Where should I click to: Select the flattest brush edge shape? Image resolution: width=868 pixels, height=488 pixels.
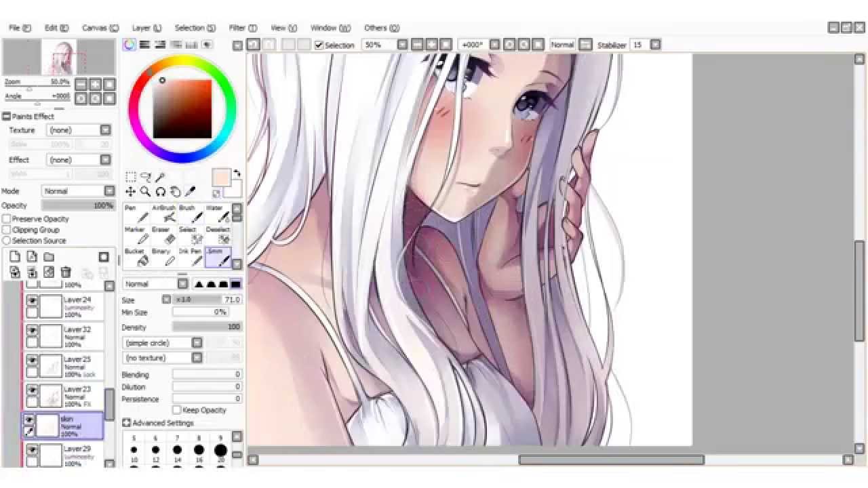[x=235, y=284]
